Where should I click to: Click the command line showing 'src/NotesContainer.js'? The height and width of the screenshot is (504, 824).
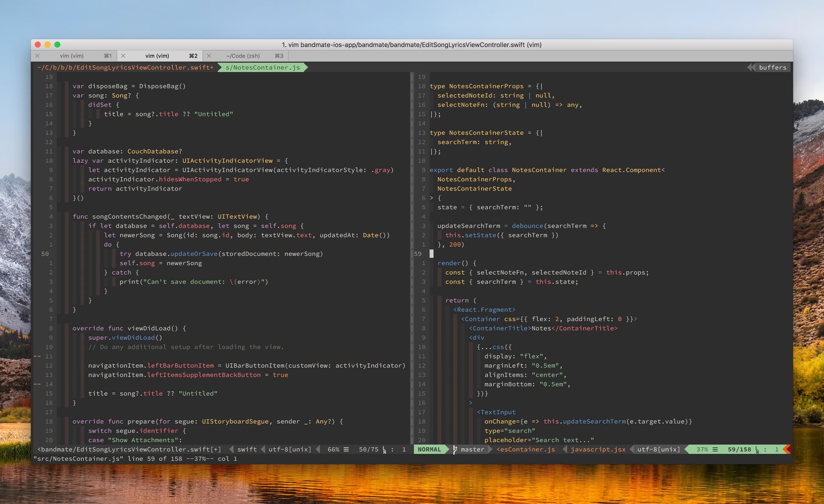pyautogui.click(x=136, y=458)
